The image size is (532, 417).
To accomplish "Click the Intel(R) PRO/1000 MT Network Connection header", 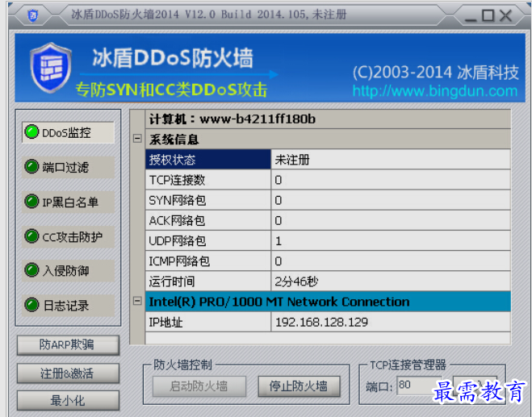I will click(x=328, y=302).
